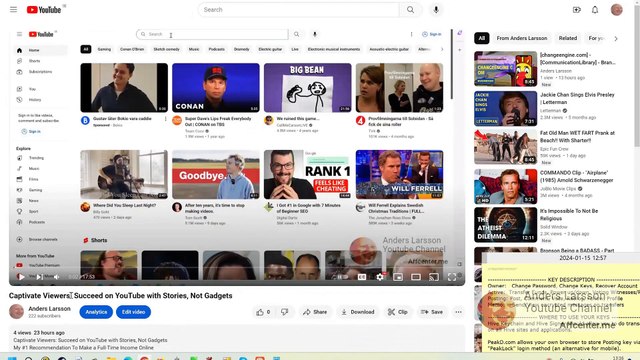Click the video title 'Captivate Viewers: Succeed on YouTube'

[x=120, y=296]
